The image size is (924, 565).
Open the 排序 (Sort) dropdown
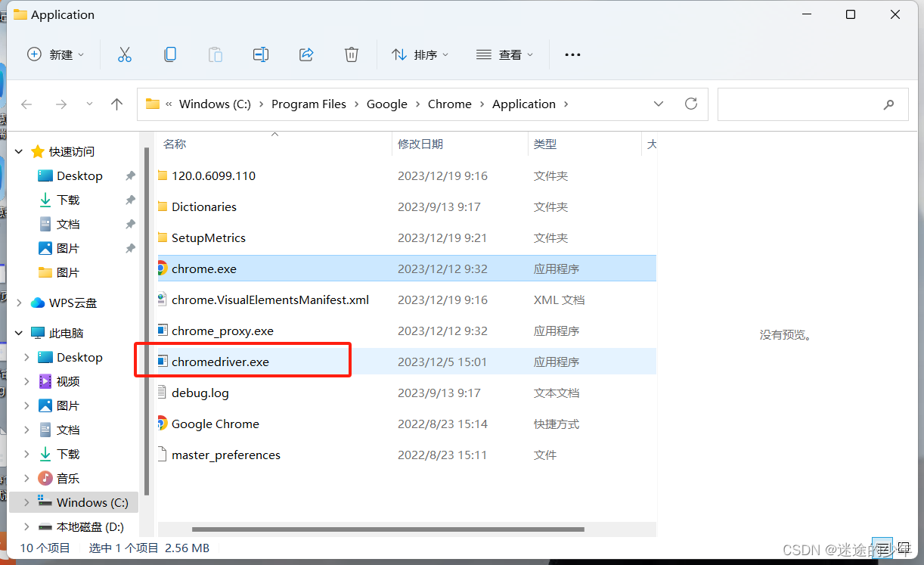(420, 54)
